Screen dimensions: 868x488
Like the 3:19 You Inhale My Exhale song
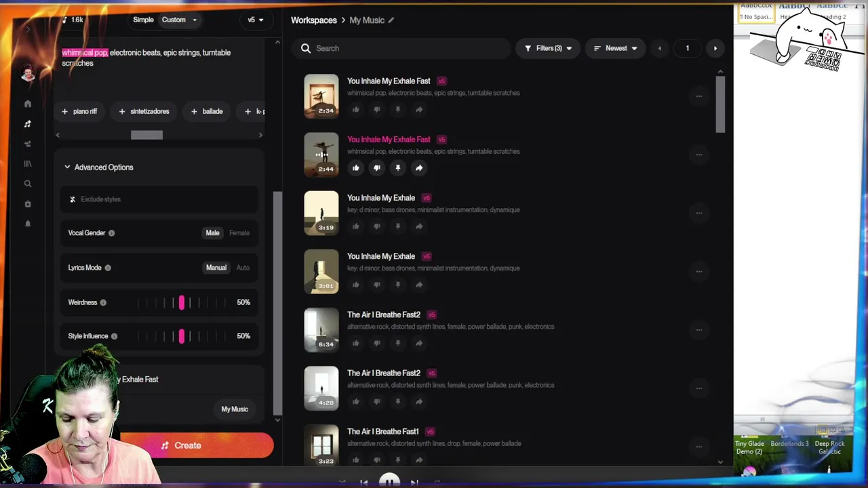click(x=355, y=226)
